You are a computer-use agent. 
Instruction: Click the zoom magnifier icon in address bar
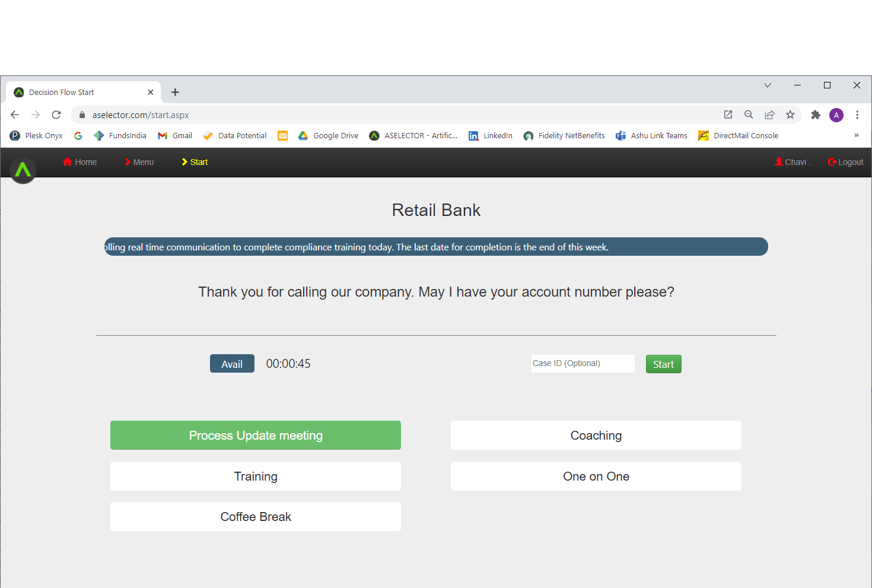pos(749,115)
